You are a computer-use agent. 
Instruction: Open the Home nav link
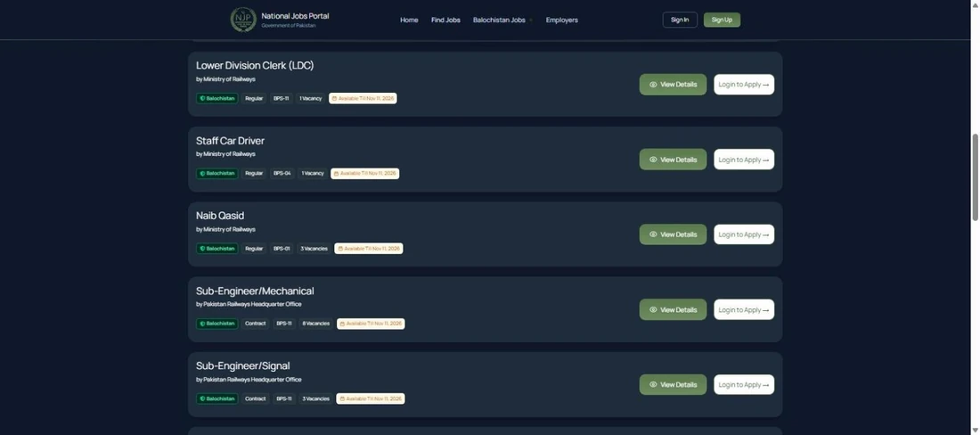(410, 20)
